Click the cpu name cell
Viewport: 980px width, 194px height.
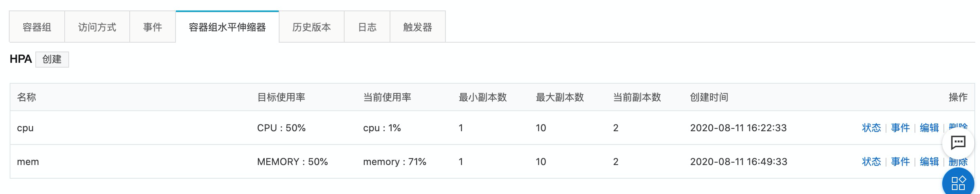(x=25, y=128)
